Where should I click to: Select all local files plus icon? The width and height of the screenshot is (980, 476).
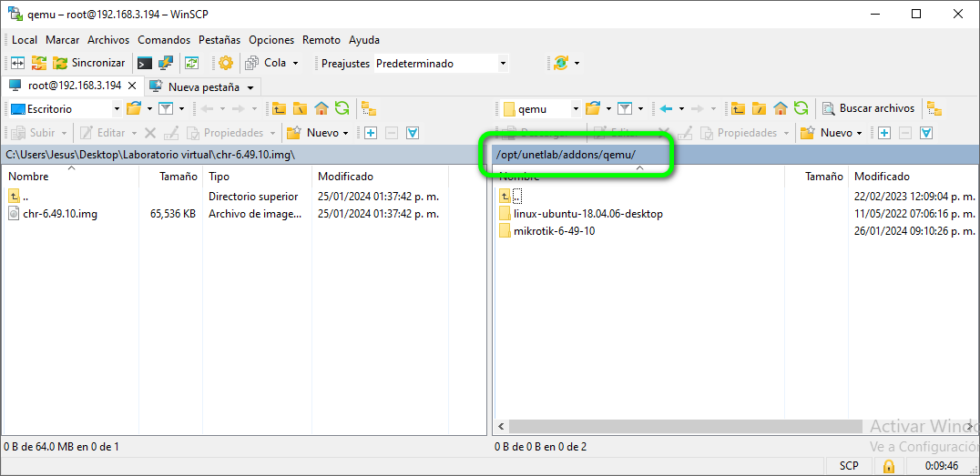(371, 133)
